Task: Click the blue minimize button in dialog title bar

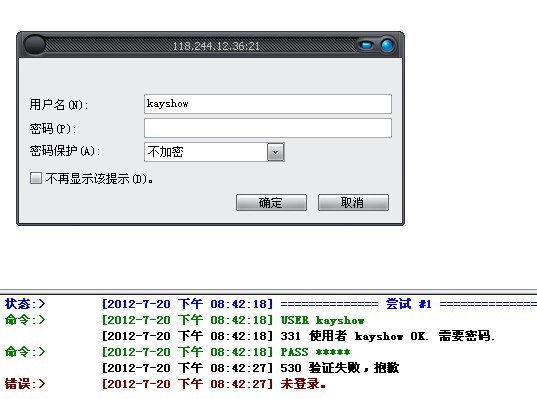Action: pos(366,45)
